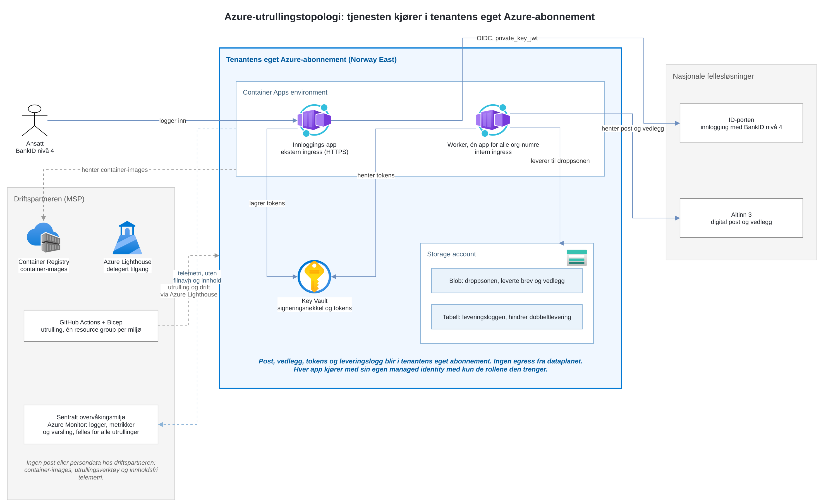Click the 'Azure Lighthouse delegert tilgang' caption
821x504 pixels.
pyautogui.click(x=127, y=265)
